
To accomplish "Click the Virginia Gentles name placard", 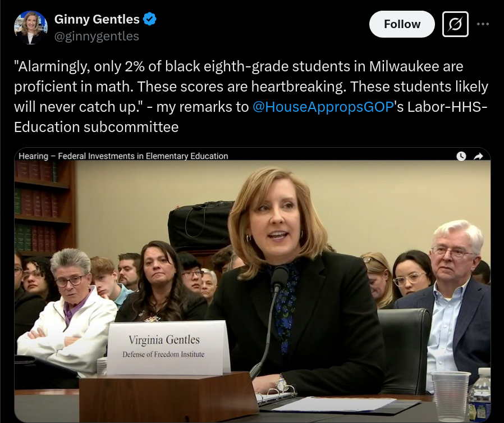I will pyautogui.click(x=166, y=347).
